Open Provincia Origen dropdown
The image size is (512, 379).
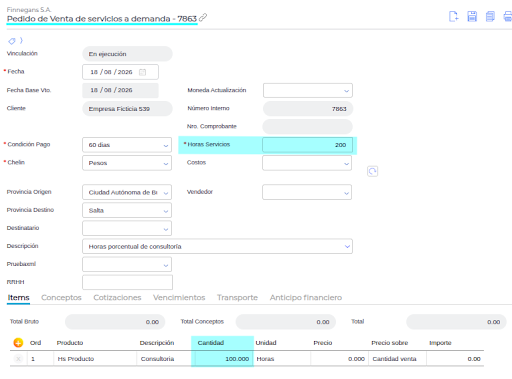(x=127, y=192)
